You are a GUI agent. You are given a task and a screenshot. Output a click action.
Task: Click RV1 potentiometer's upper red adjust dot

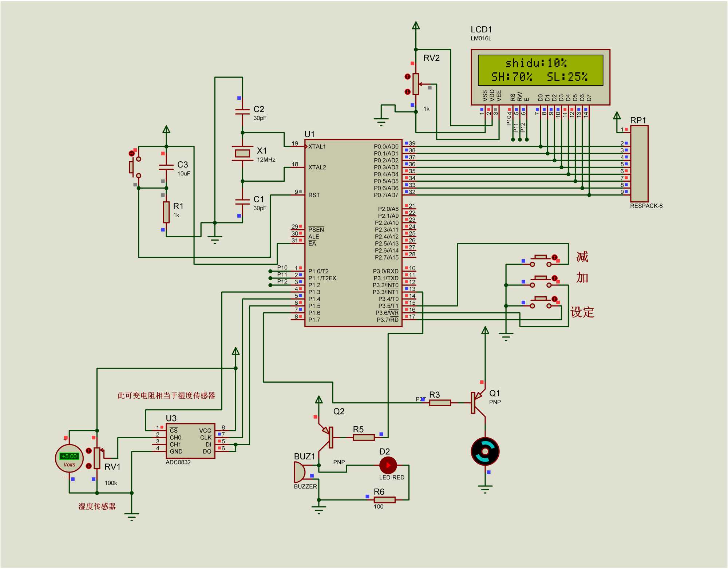pos(89,451)
